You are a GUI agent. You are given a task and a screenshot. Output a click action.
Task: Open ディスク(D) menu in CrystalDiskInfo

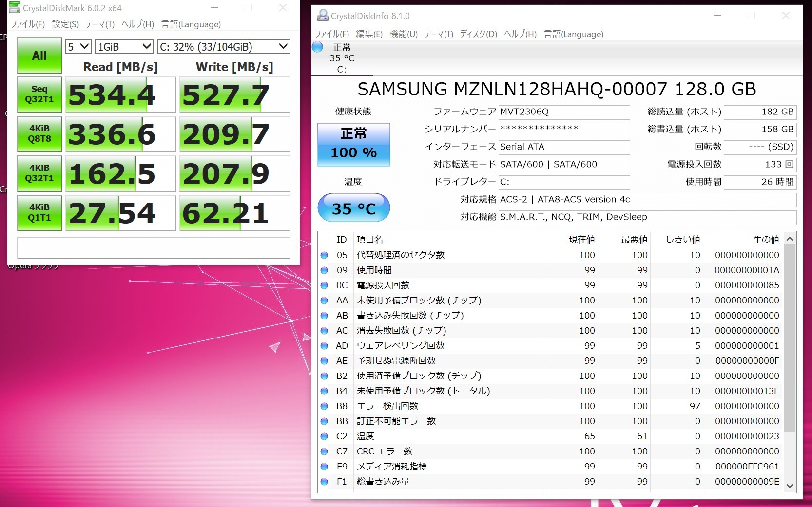tap(479, 34)
